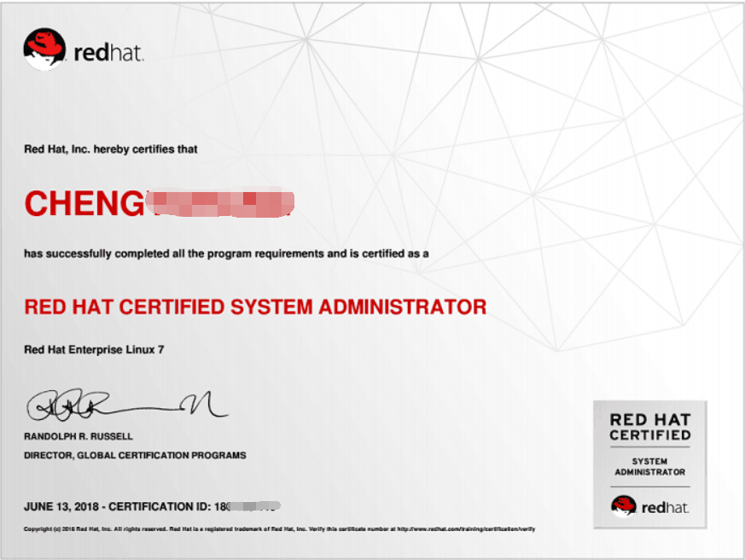Click DIRECTOR, GLOBAL CERTIFICATION PROGRAMS title line
The image size is (745, 560).
pos(135,455)
